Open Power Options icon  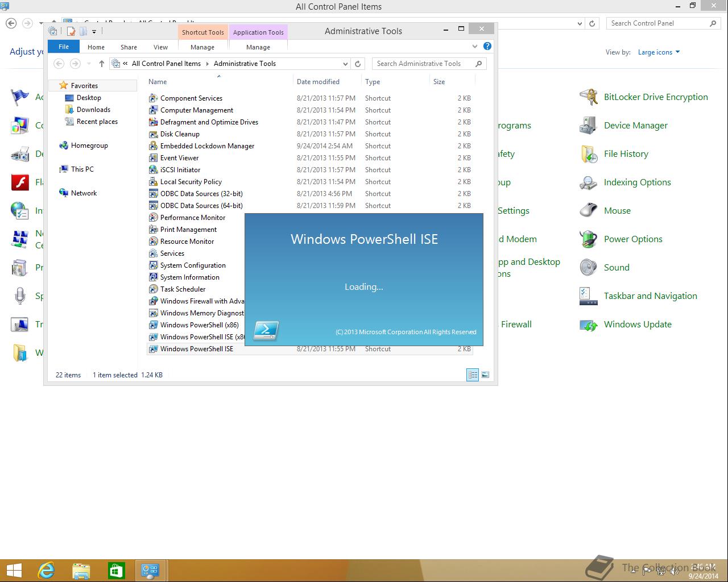click(589, 239)
